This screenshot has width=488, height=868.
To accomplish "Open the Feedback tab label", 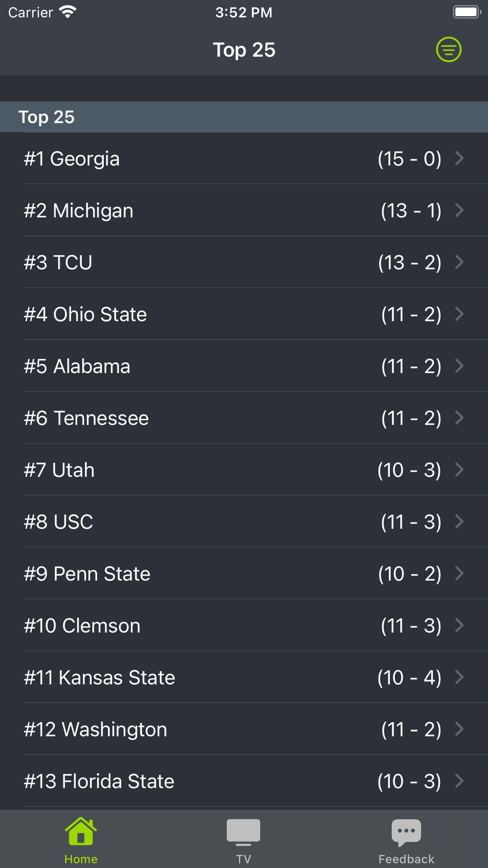I will (406, 859).
